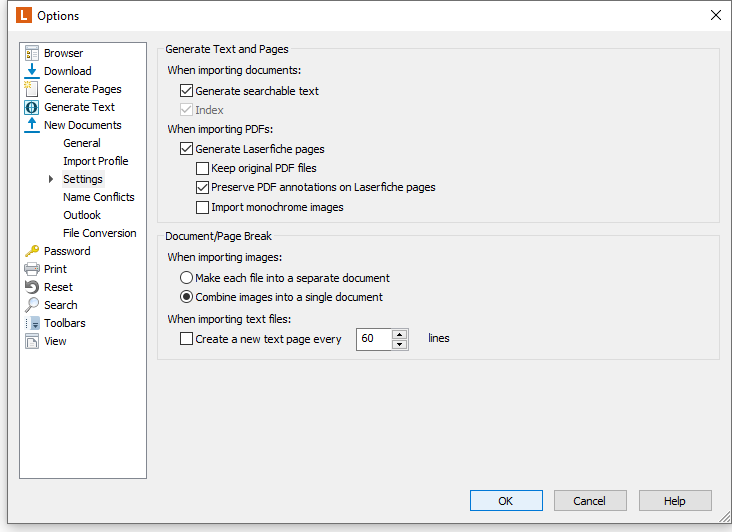
Task: Open Print options via printer icon
Action: point(32,269)
